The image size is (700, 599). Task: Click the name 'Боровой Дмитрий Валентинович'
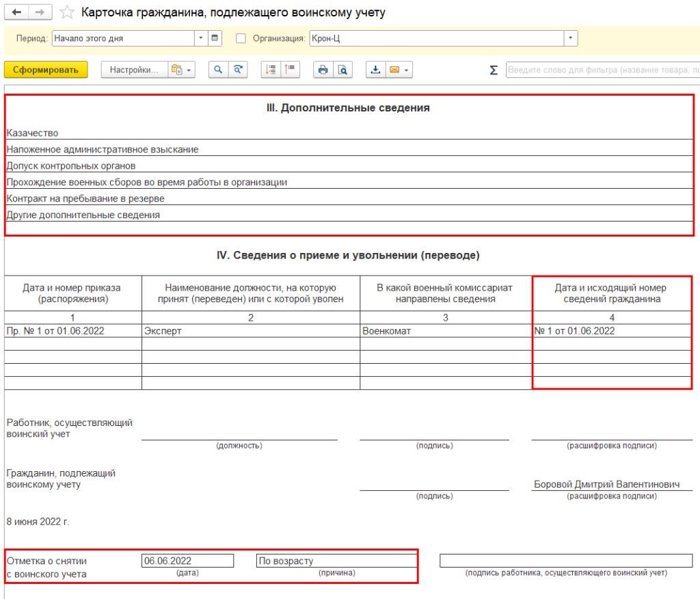pyautogui.click(x=607, y=484)
